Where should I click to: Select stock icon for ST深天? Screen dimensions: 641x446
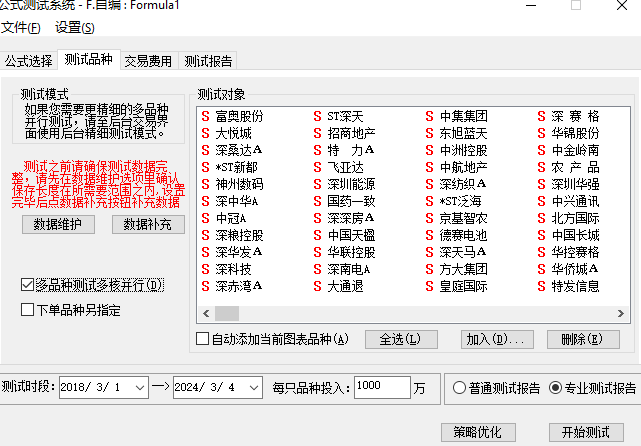[x=318, y=117]
